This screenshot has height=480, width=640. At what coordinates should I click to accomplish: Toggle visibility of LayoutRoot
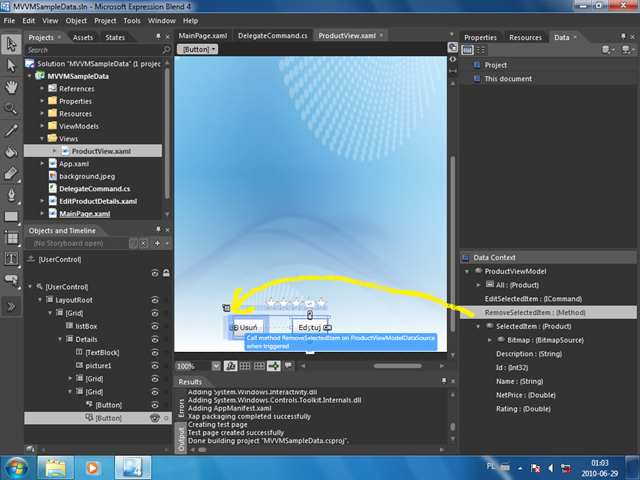(155, 300)
